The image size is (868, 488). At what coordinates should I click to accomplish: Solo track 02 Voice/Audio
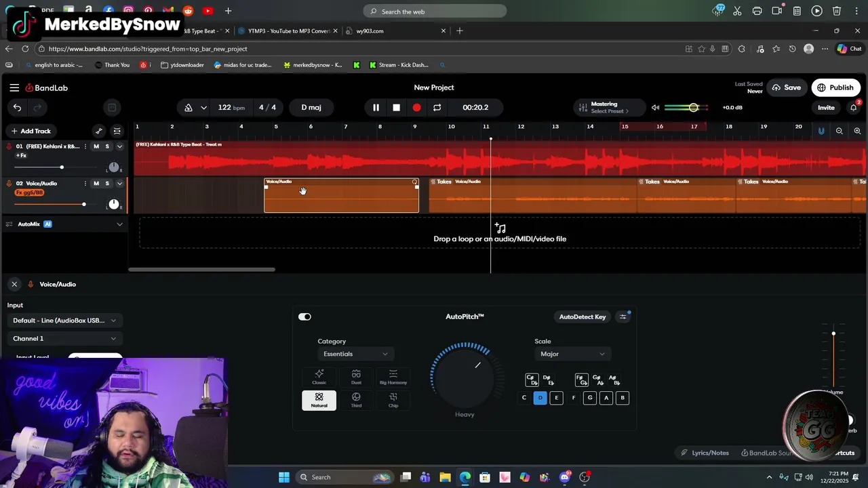(x=107, y=183)
